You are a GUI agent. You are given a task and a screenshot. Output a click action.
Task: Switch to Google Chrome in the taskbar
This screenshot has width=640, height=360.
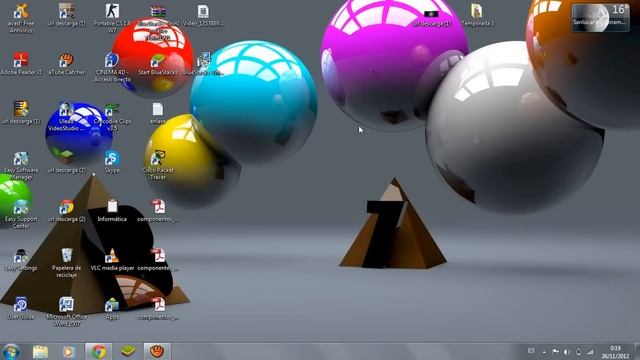[99, 351]
